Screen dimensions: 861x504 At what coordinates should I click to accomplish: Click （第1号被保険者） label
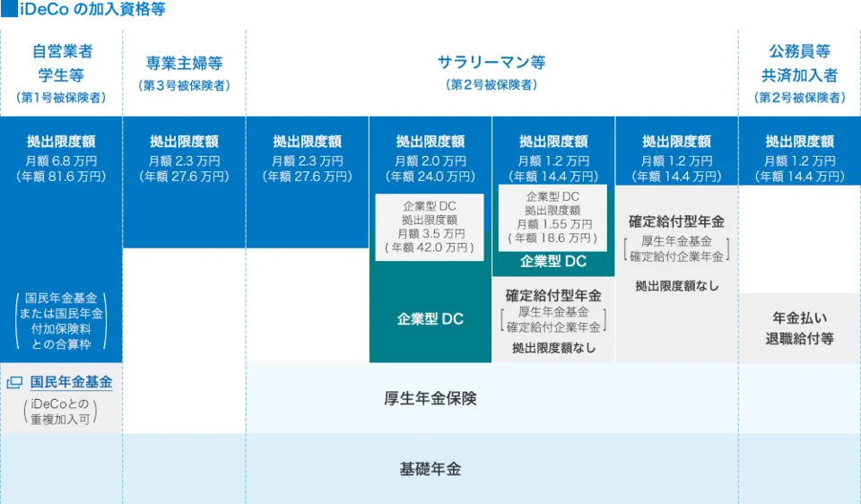point(62,98)
